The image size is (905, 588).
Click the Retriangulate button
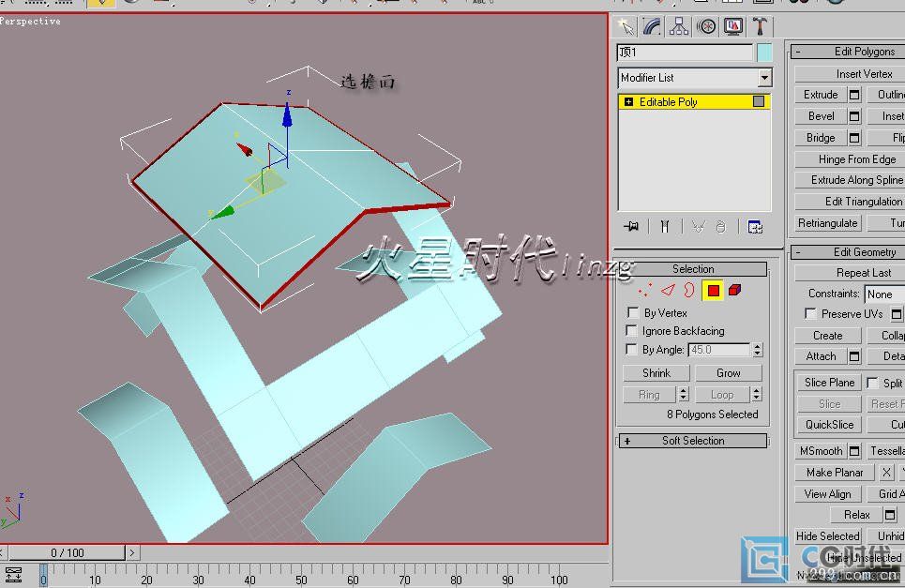tap(828, 223)
